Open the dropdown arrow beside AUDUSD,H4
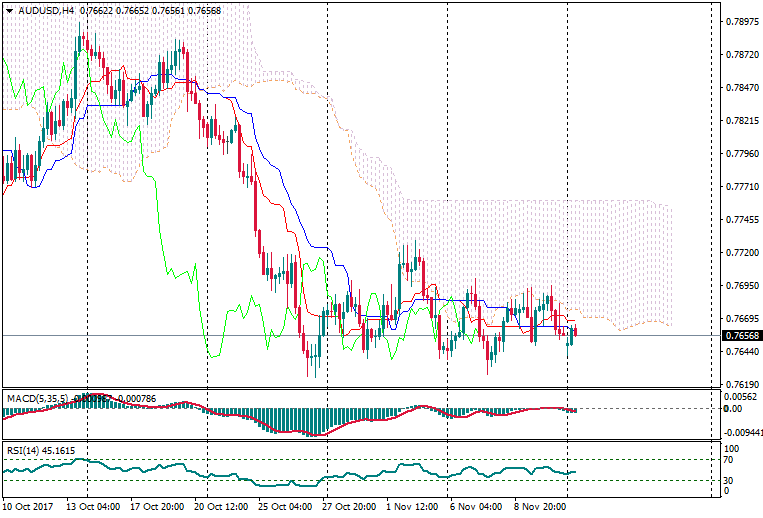 pyautogui.click(x=9, y=10)
